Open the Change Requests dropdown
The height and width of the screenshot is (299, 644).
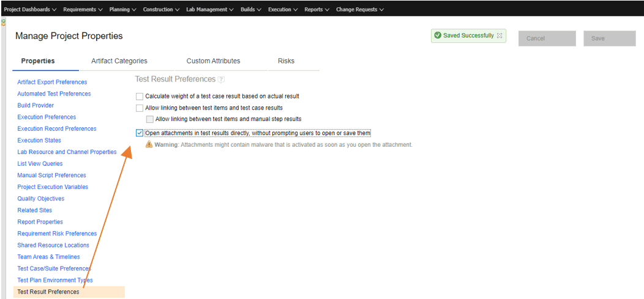(x=360, y=9)
